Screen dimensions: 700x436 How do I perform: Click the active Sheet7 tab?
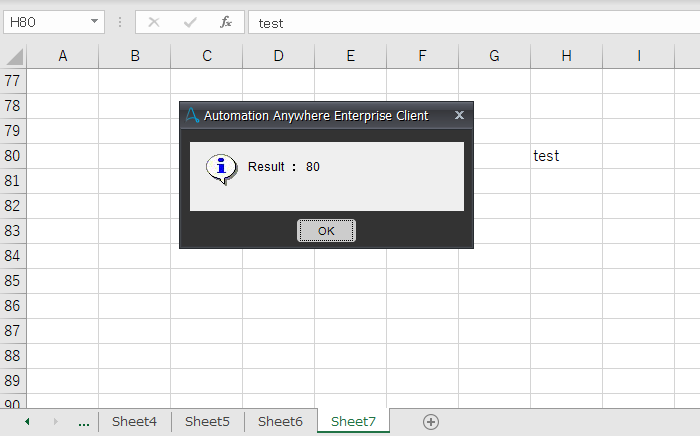353,422
